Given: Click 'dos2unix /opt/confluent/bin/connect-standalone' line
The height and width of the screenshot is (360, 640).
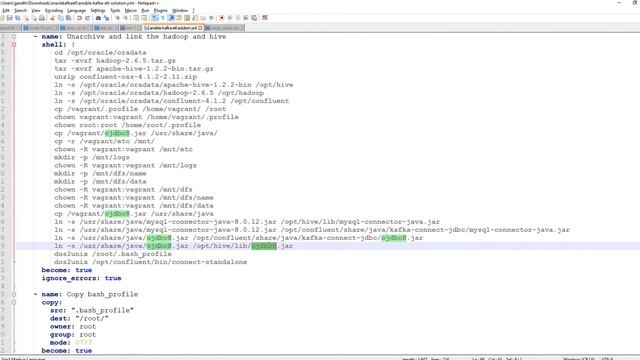Looking at the screenshot, I should coord(150,262).
